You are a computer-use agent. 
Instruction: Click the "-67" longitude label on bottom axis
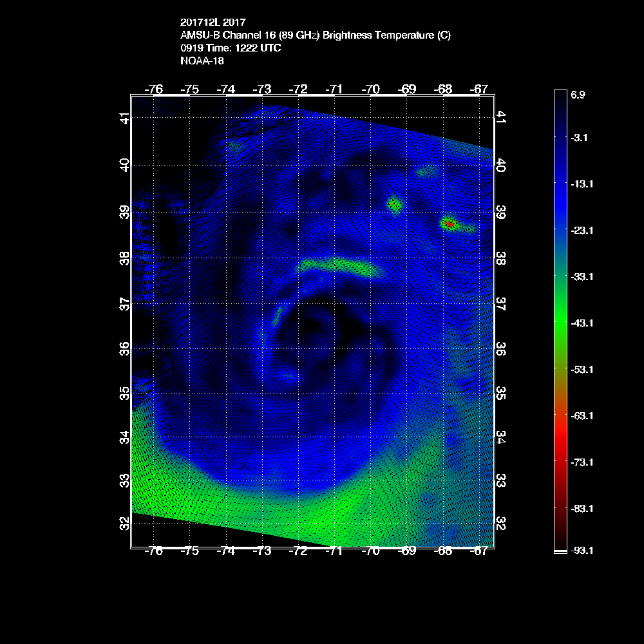click(479, 552)
